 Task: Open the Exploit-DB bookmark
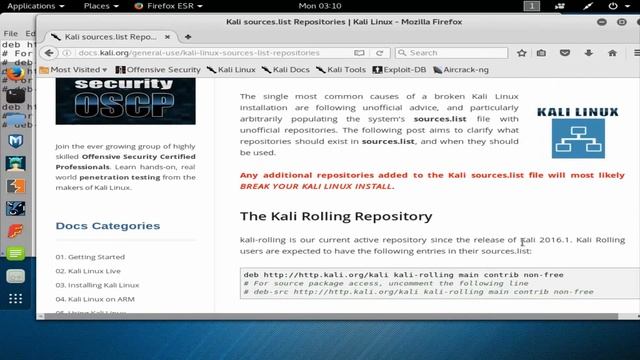tap(399, 70)
